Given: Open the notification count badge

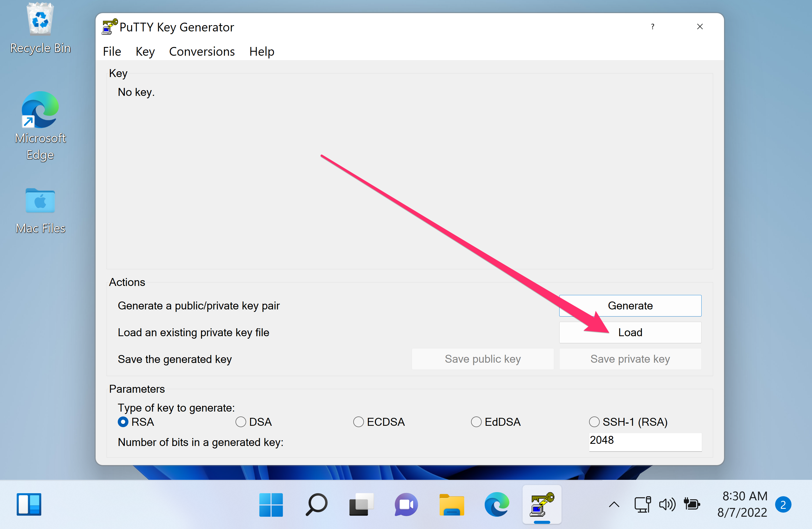Looking at the screenshot, I should 783,504.
